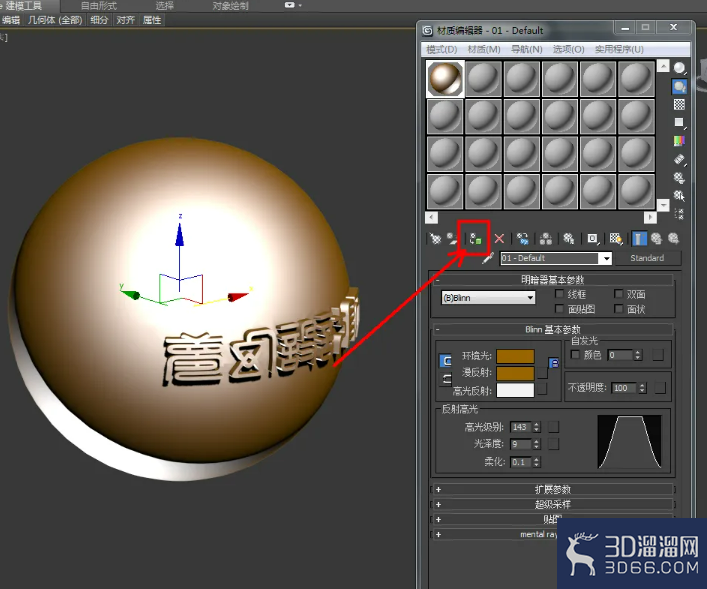
Task: Toggle the ambient-diffuse map lock icon
Action: pyautogui.click(x=554, y=363)
